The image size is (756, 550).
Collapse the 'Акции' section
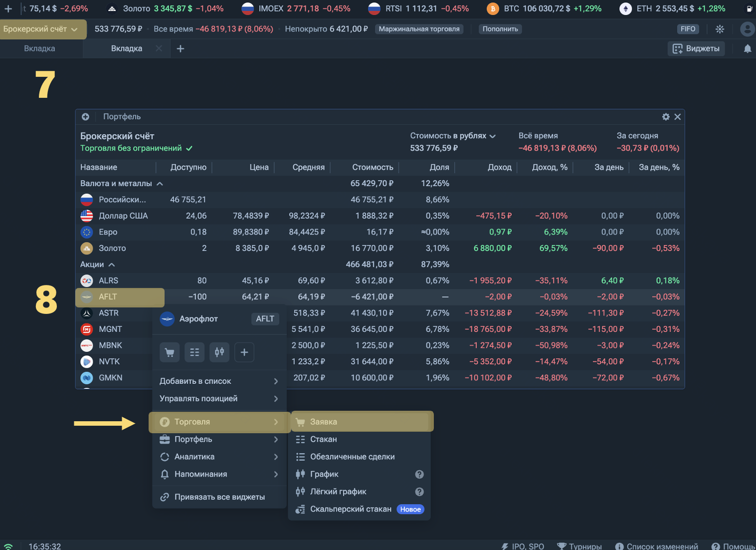tap(112, 265)
